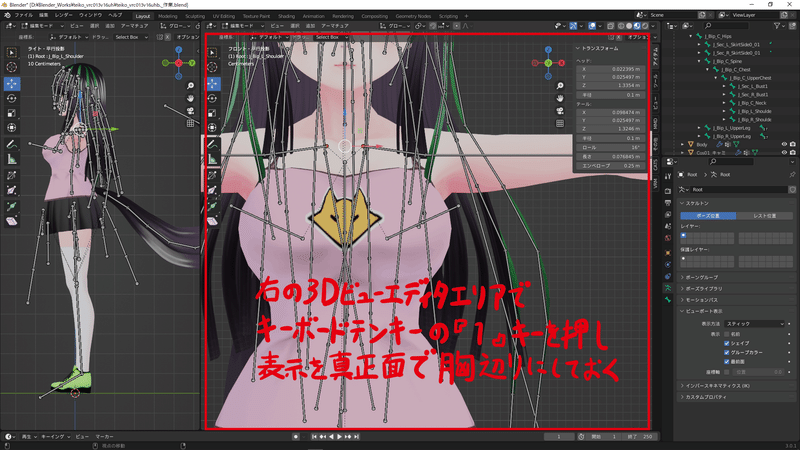Jump to the timeline start frame
The image size is (800, 450).
[314, 437]
